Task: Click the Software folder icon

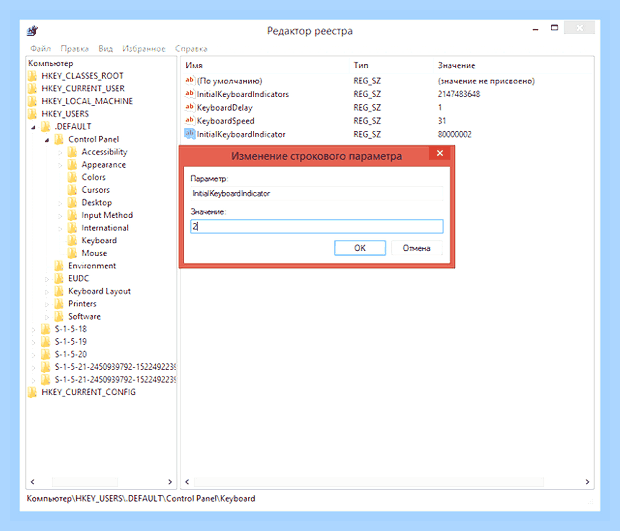Action: [x=59, y=316]
